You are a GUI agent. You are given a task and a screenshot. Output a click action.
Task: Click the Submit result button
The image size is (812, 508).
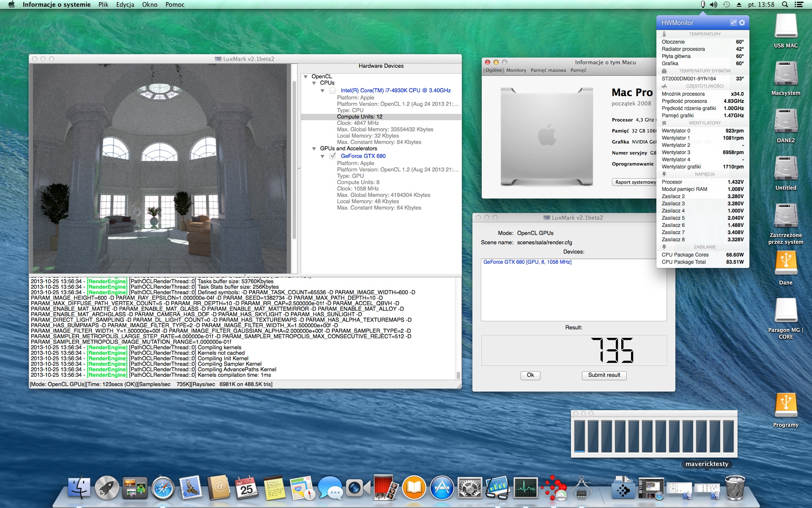pyautogui.click(x=604, y=375)
